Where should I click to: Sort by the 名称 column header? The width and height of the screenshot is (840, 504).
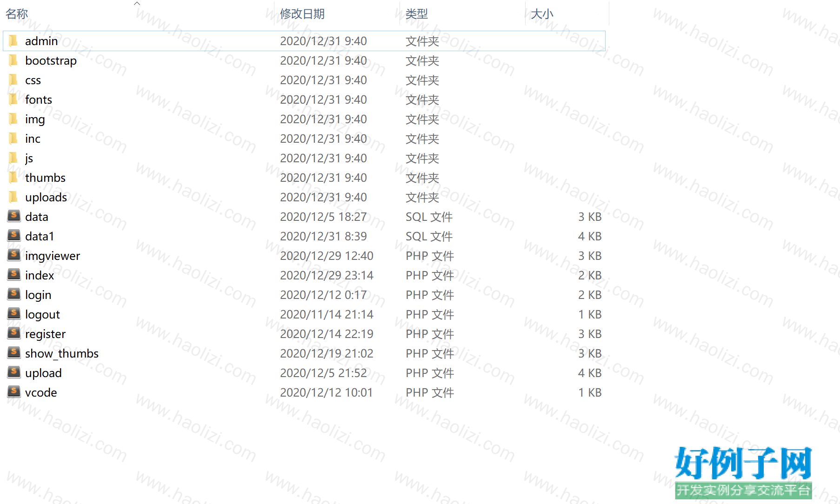17,14
